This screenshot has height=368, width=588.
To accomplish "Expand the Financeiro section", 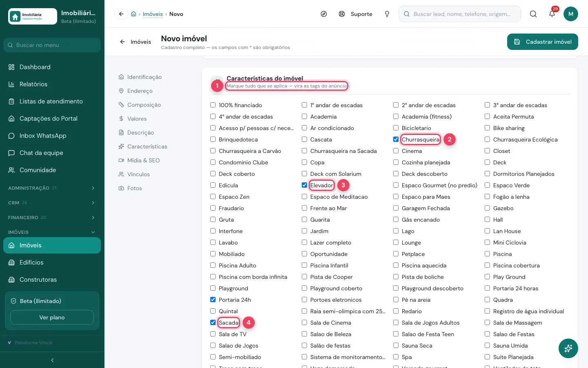I will click(52, 218).
